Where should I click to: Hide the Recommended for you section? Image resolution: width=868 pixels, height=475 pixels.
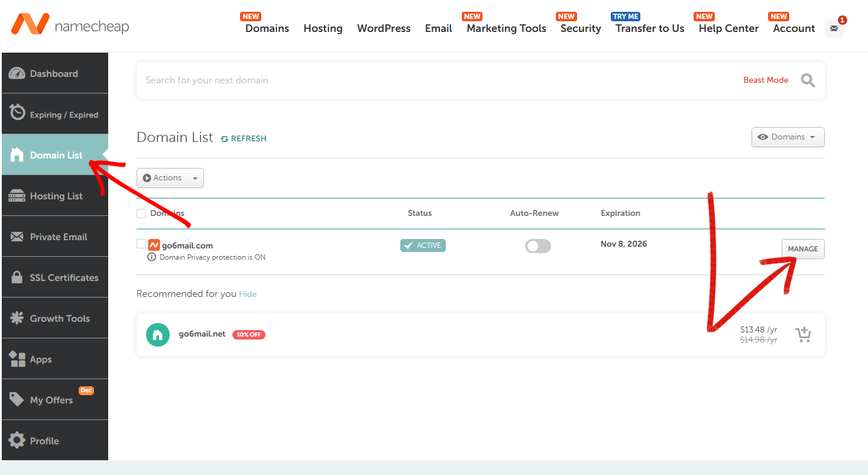tap(248, 293)
